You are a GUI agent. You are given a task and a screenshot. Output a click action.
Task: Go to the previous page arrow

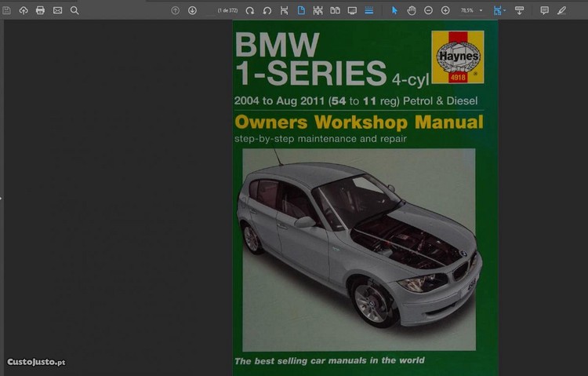pos(175,10)
